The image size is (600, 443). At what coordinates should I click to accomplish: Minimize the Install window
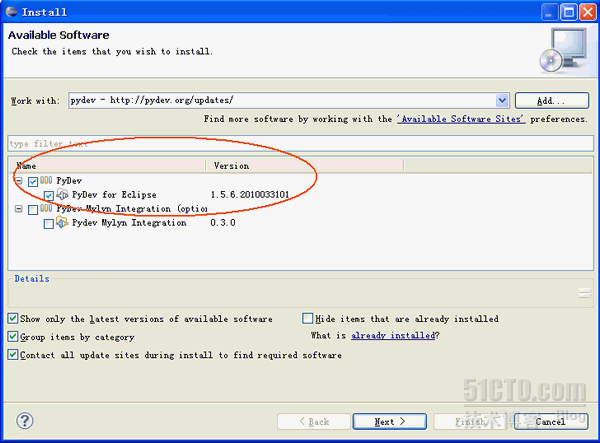click(x=549, y=12)
